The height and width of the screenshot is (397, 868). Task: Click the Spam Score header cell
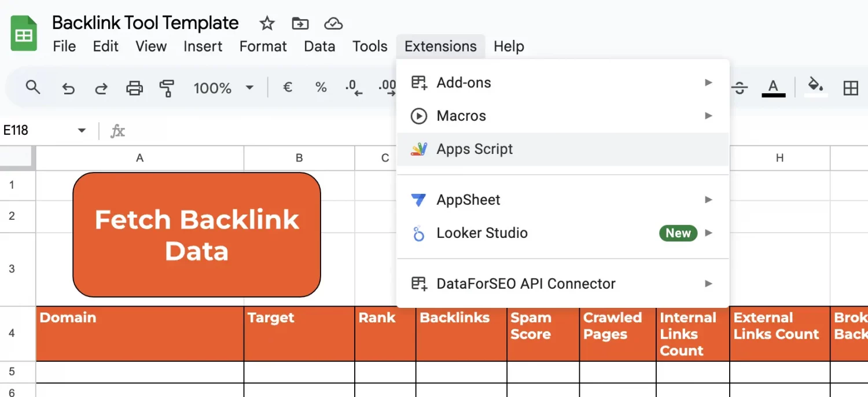click(x=543, y=334)
